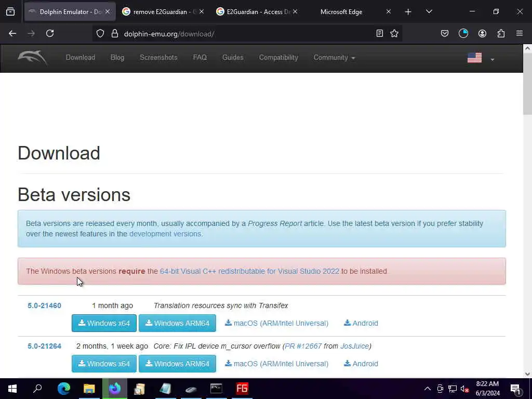The height and width of the screenshot is (399, 532).
Task: Open the Compatibility nav item
Action: click(278, 57)
